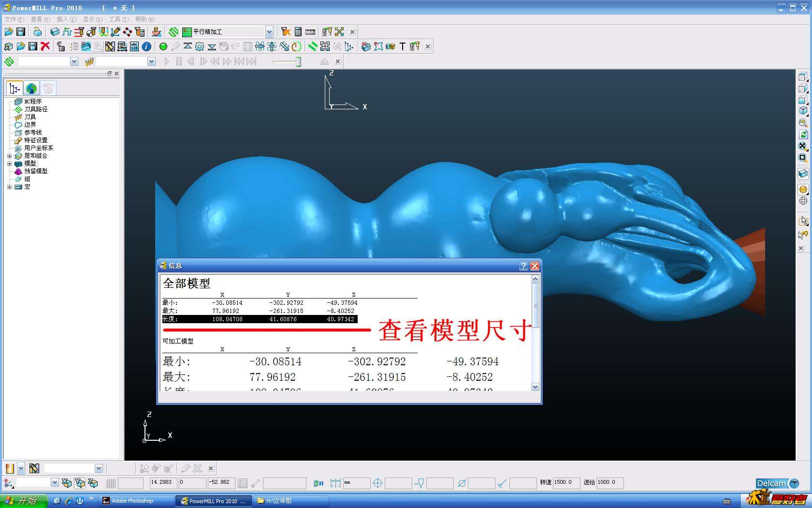Image resolution: width=812 pixels, height=508 pixels.
Task: Select 刀具 tree item
Action: (30, 117)
